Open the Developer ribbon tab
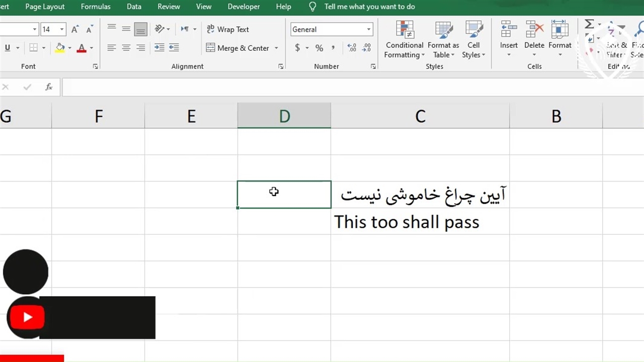 [x=244, y=7]
